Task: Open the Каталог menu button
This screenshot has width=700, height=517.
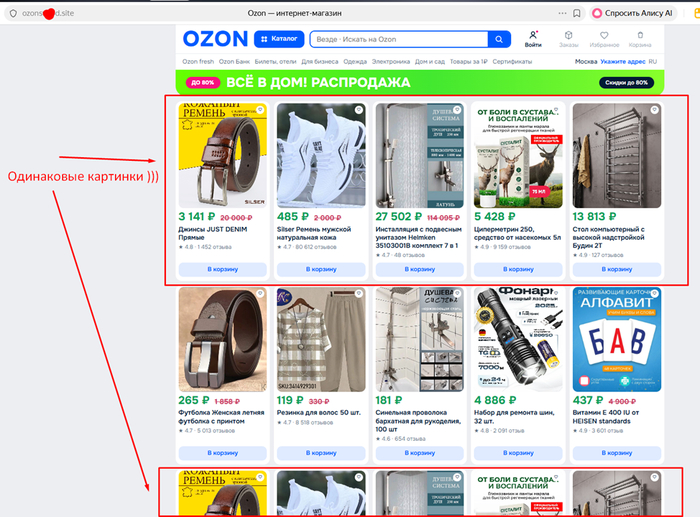Action: pos(279,39)
